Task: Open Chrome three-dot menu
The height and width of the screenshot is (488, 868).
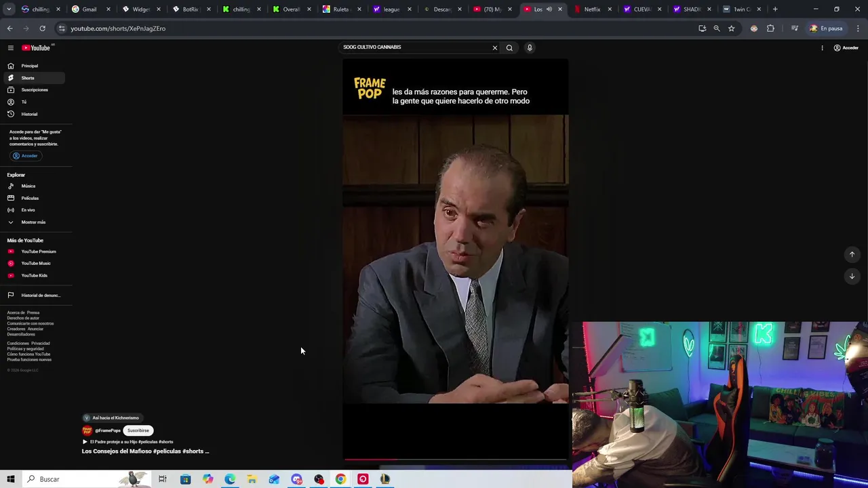Action: point(859,28)
